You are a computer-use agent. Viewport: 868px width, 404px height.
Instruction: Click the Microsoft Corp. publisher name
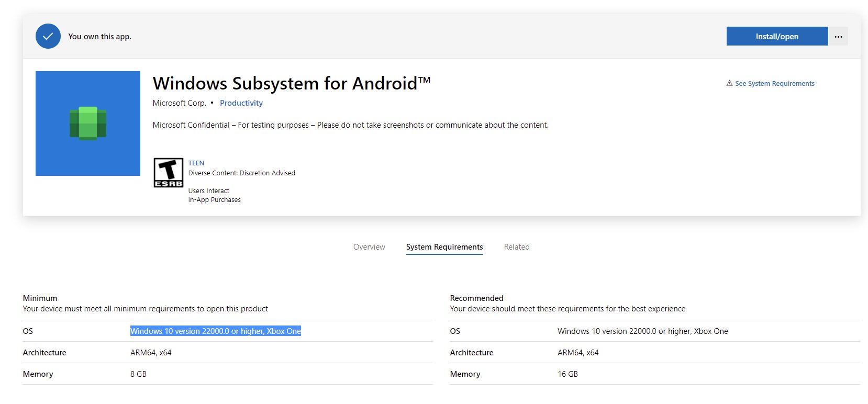[x=179, y=103]
